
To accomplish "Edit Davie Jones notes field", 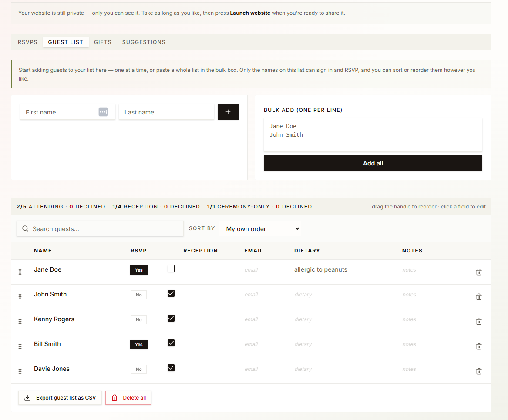I will [x=409, y=369].
